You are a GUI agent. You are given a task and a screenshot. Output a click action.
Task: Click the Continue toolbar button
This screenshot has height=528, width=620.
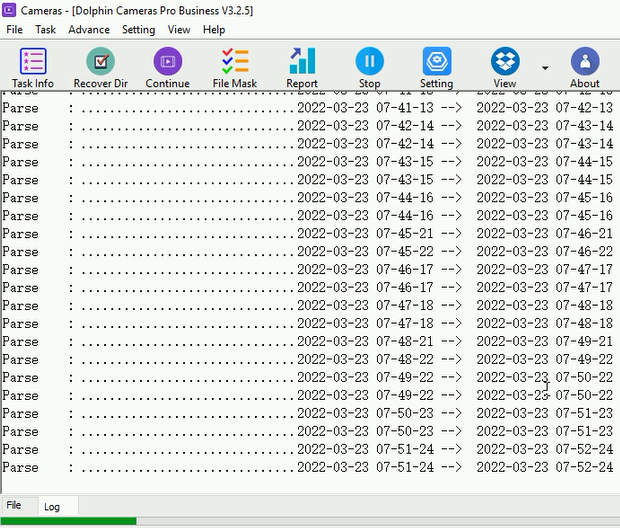coord(168,68)
